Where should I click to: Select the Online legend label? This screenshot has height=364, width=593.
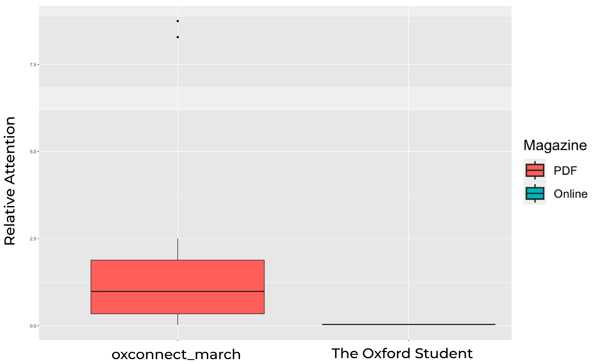(x=570, y=194)
